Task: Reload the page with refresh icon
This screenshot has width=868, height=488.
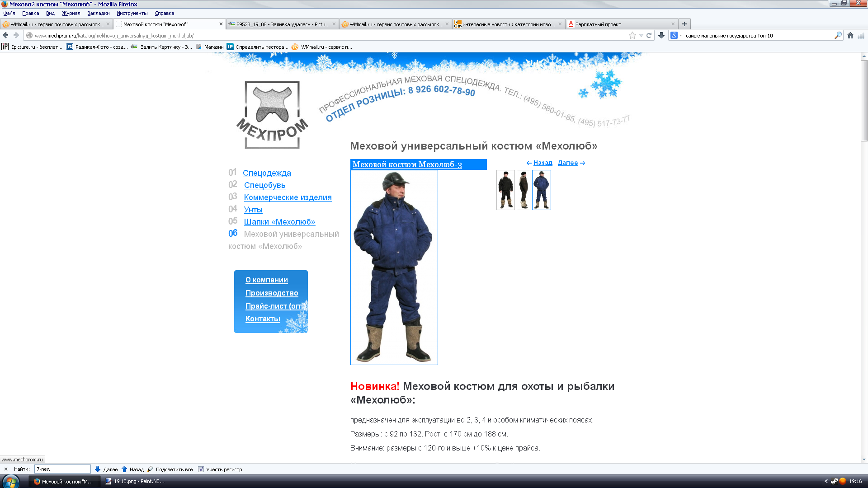Action: click(649, 35)
